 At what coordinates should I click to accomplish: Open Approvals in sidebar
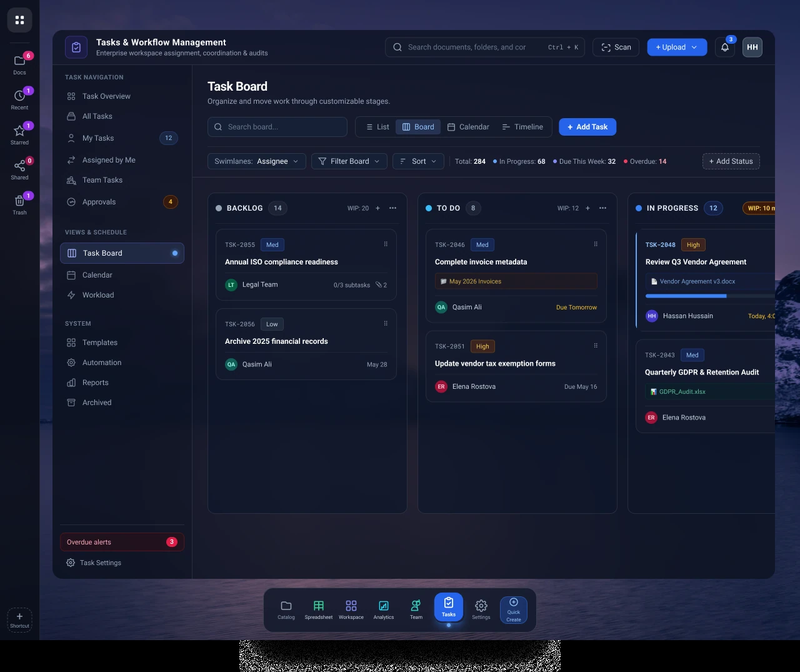[122, 202]
